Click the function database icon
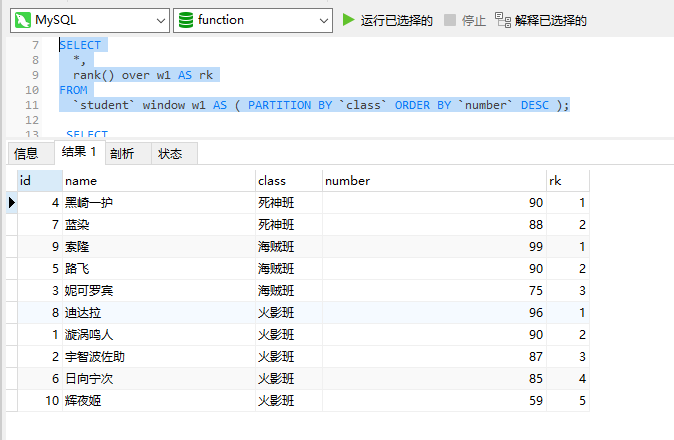 pos(186,20)
